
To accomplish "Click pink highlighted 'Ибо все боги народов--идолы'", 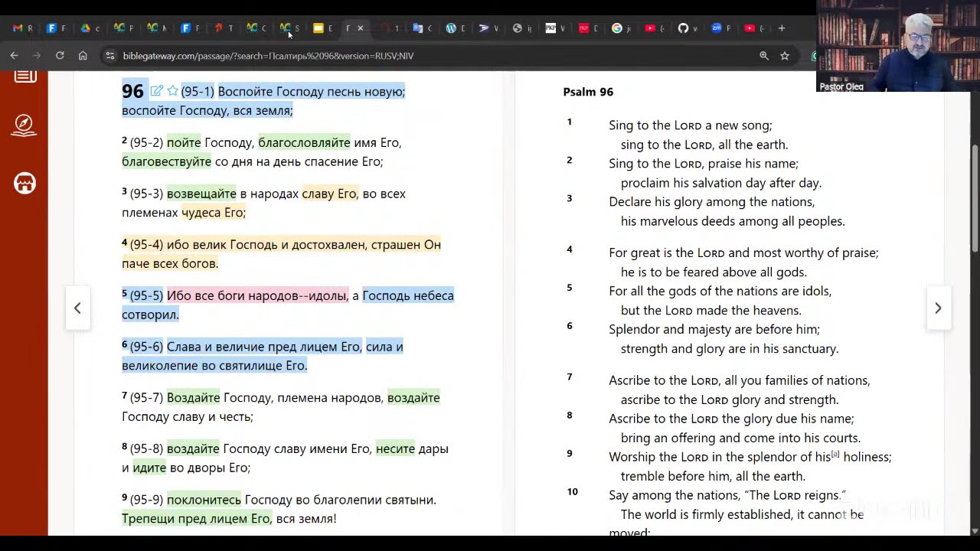I will [256, 295].
